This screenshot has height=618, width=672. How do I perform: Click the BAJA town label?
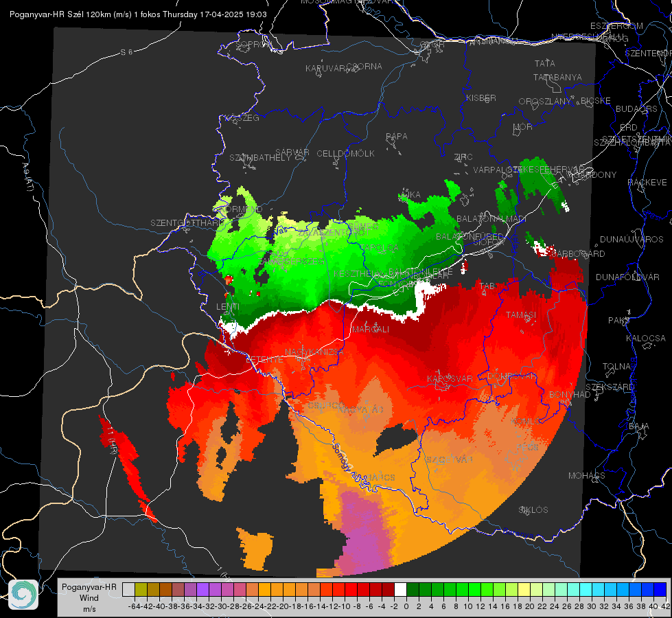[638, 426]
